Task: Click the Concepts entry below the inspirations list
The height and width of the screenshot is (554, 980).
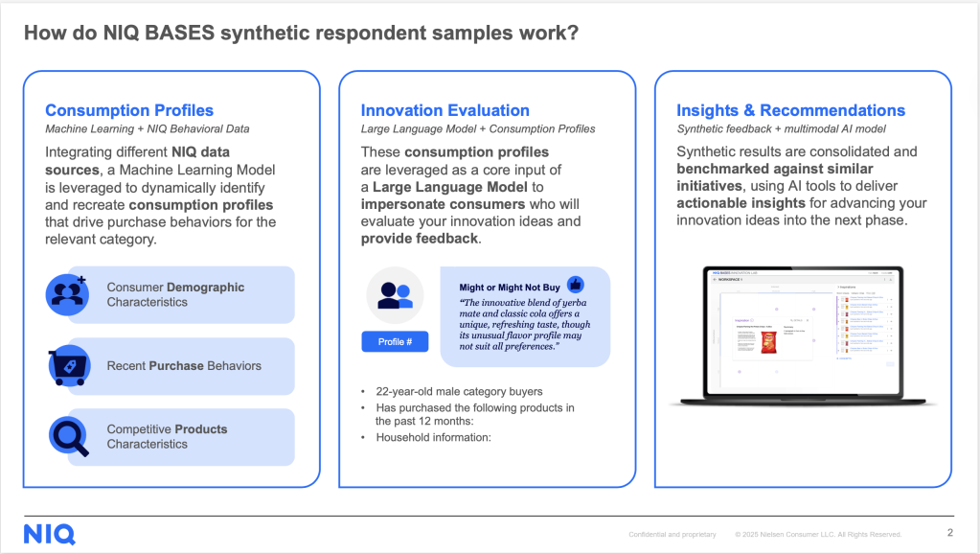Action: point(844,358)
